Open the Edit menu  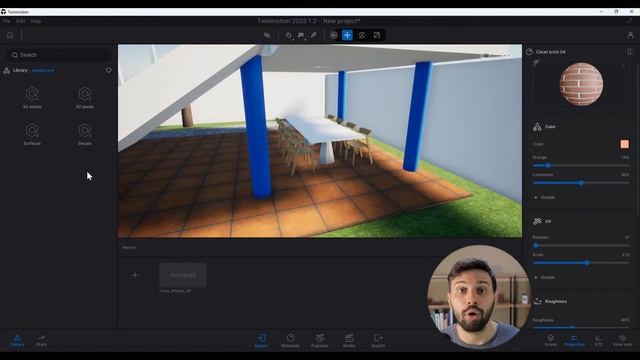[20, 21]
